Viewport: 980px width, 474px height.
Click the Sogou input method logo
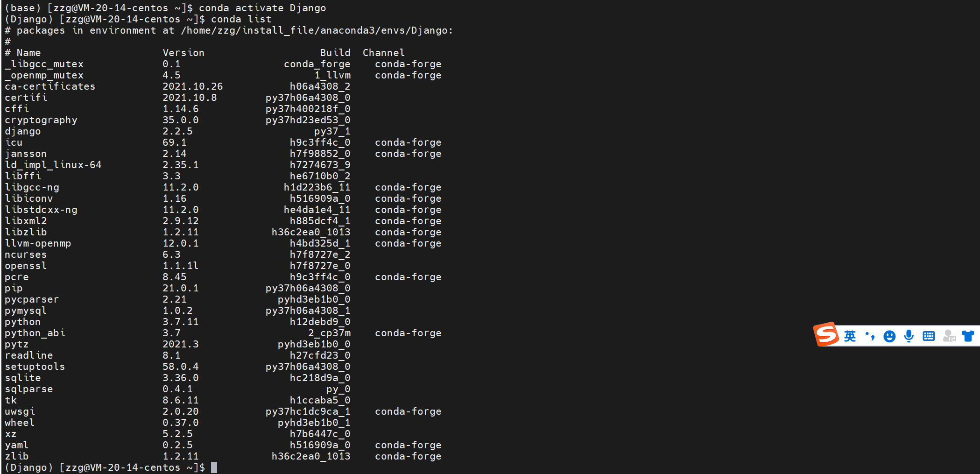(826, 334)
